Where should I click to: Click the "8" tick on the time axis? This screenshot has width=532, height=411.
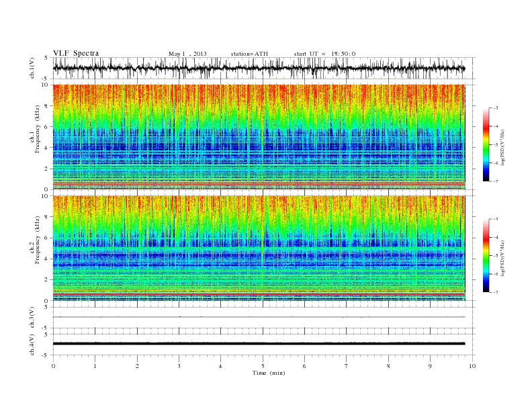[388, 366]
